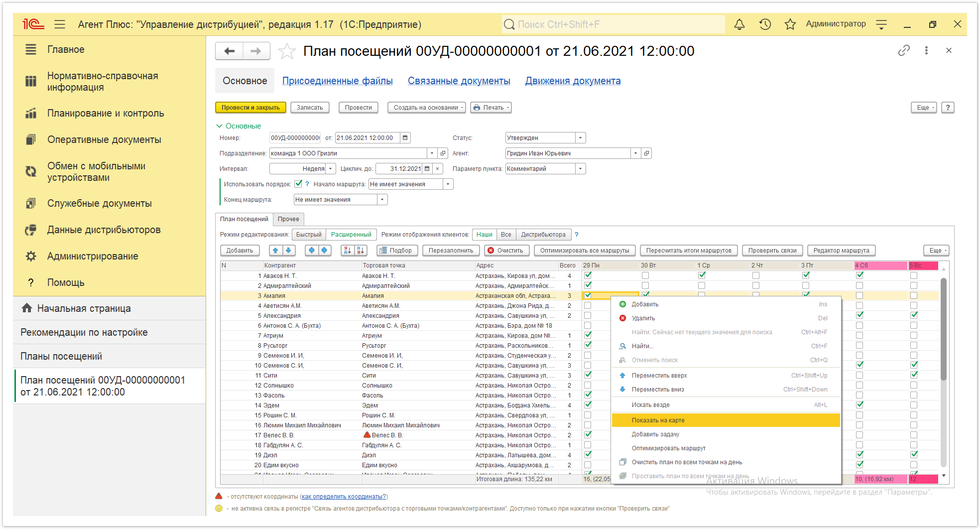Click Провести и закрыть button
The width and height of the screenshot is (980, 529).
(250, 108)
